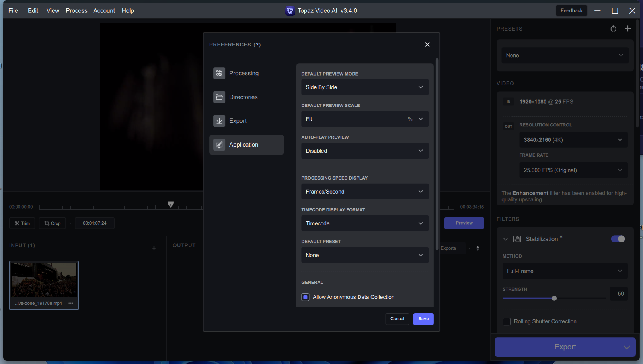This screenshot has width=643, height=364.
Task: Open the Default Preset dropdown
Action: (x=364, y=255)
